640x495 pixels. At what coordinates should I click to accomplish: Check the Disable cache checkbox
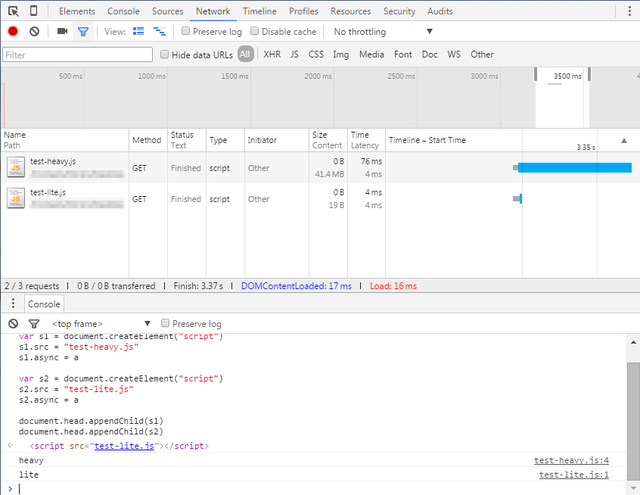click(254, 31)
